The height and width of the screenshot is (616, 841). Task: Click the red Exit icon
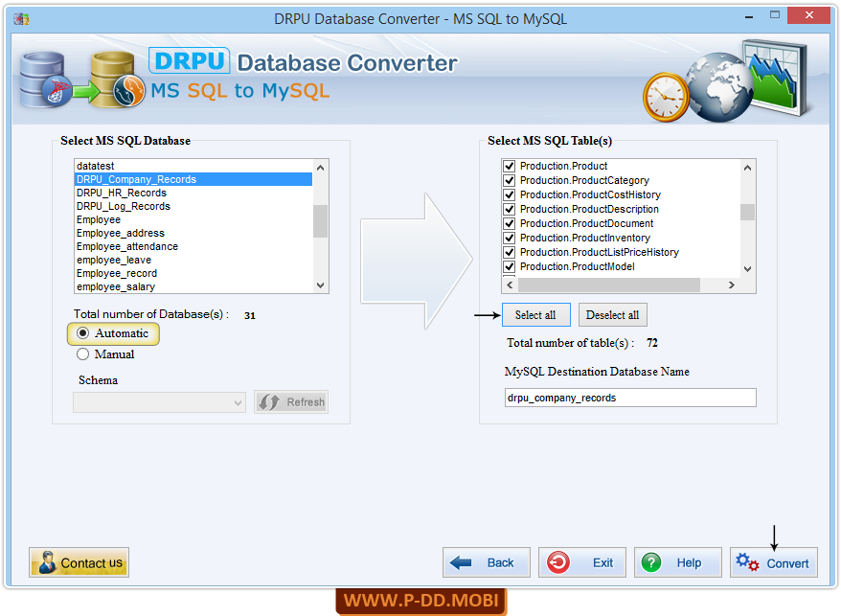pyautogui.click(x=558, y=563)
